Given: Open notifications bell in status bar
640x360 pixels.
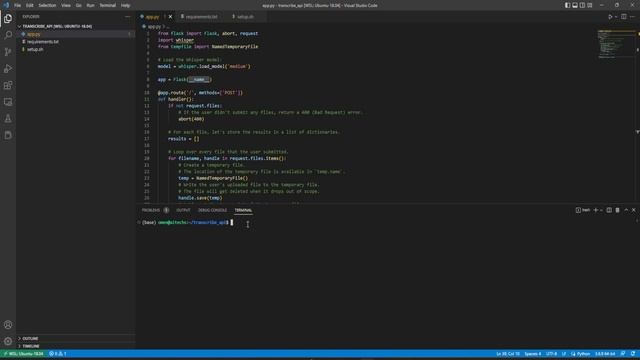Looking at the screenshot, I should (x=633, y=354).
